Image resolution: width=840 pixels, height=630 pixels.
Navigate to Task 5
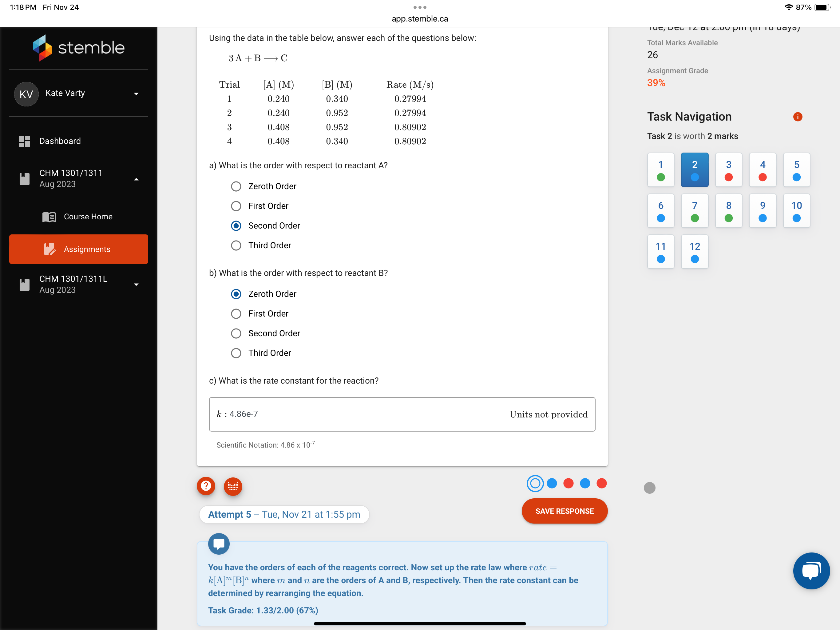796,170
